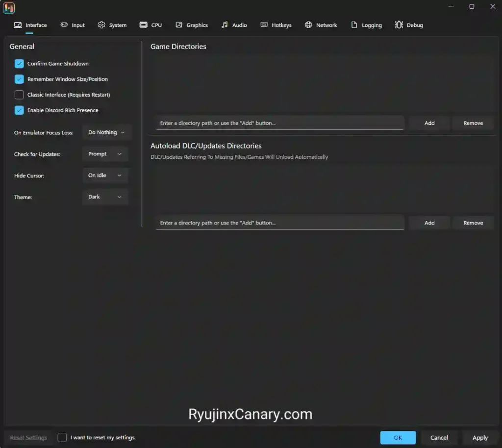Switch to the Audio tab
Screen dimensions: 502x448
tap(234, 25)
